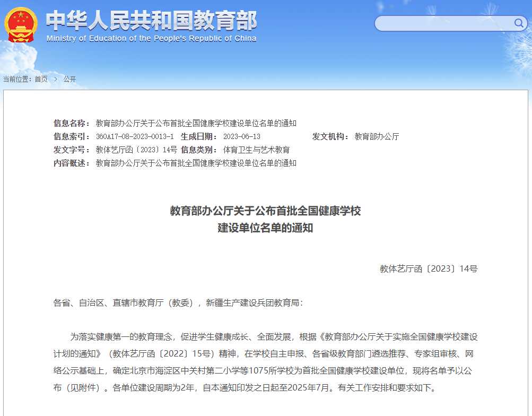Click the salutation line starting 各省、自治区

(179, 303)
